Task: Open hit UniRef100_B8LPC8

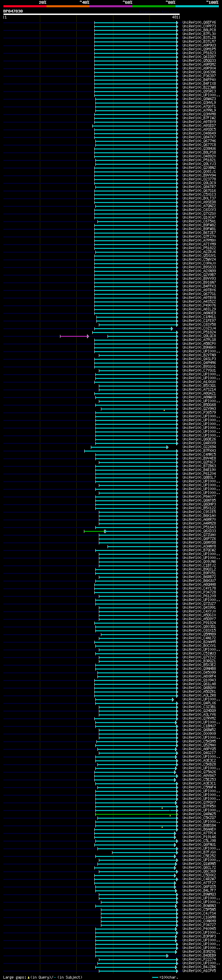Action: pyautogui.click(x=199, y=30)
